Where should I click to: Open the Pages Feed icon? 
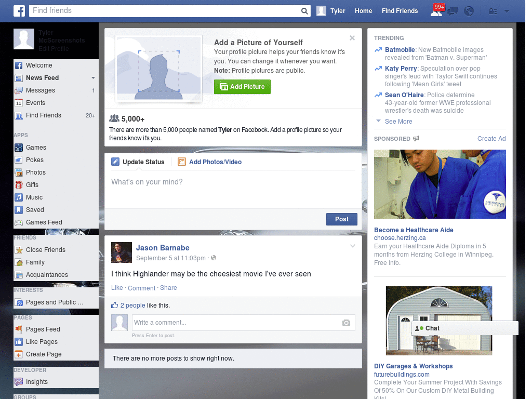[19, 329]
